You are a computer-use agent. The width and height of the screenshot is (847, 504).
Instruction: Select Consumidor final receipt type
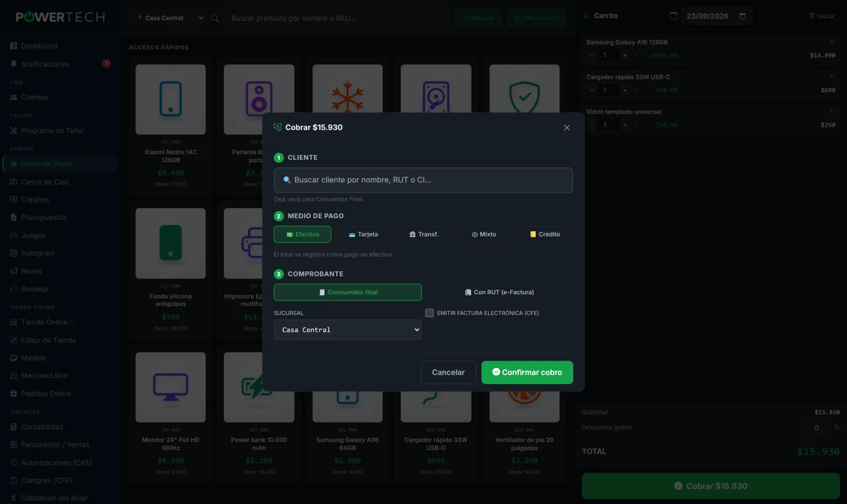(x=348, y=292)
